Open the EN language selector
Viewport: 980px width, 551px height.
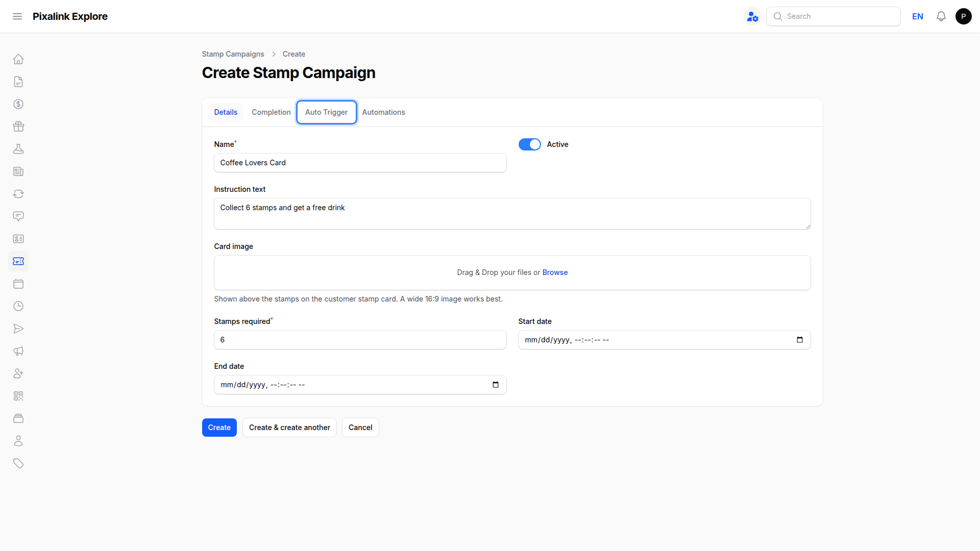918,16
